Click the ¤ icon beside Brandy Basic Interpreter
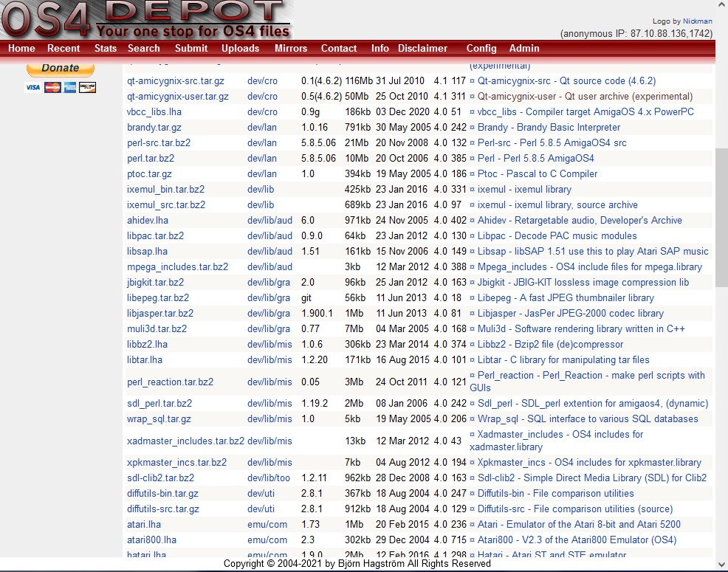 pyautogui.click(x=473, y=128)
